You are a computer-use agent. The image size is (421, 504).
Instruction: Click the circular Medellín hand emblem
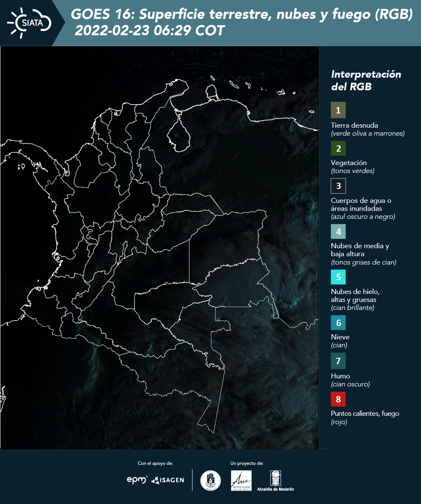point(210,480)
